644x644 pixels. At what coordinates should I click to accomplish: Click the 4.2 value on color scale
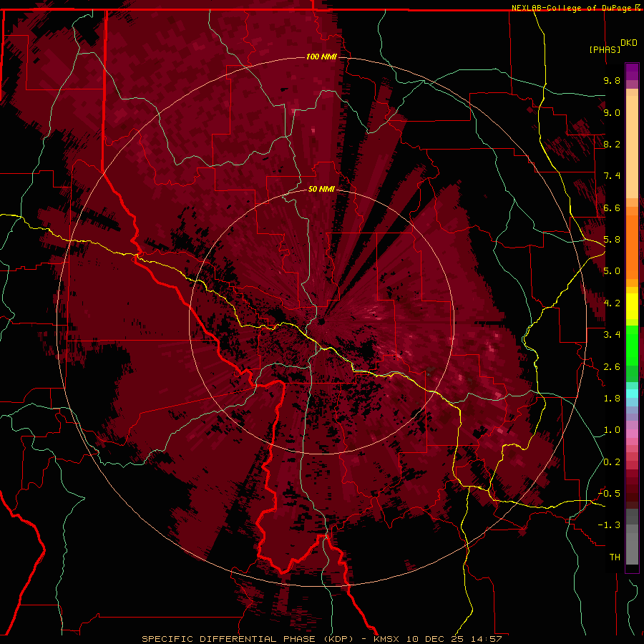coord(612,303)
